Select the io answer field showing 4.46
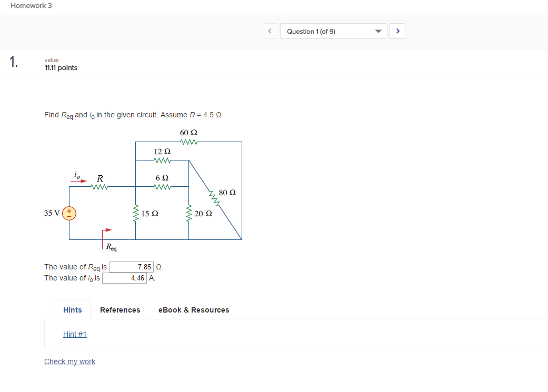This screenshot has height=392, width=548. coord(125,278)
